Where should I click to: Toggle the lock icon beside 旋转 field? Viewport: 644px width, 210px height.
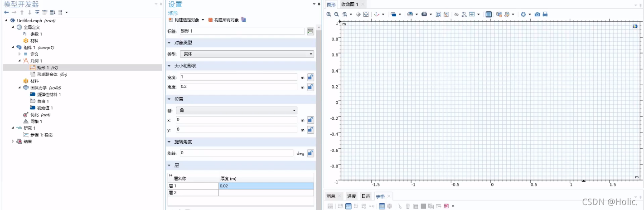coord(310,153)
